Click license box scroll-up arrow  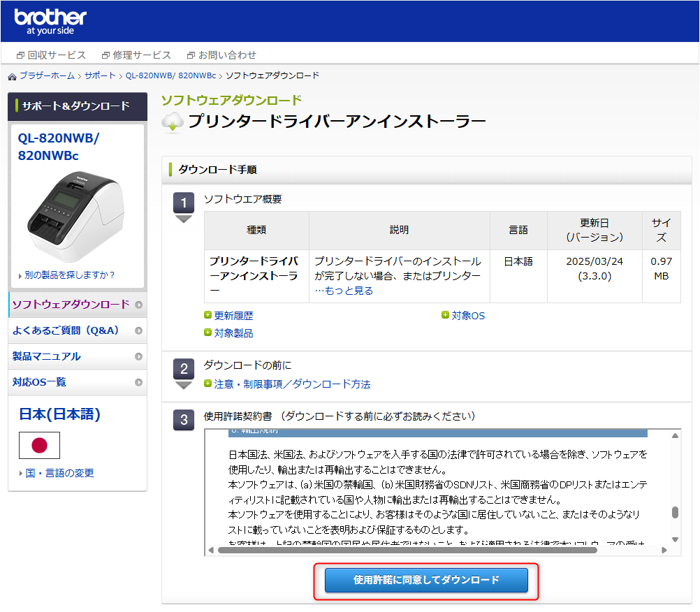coord(675,436)
